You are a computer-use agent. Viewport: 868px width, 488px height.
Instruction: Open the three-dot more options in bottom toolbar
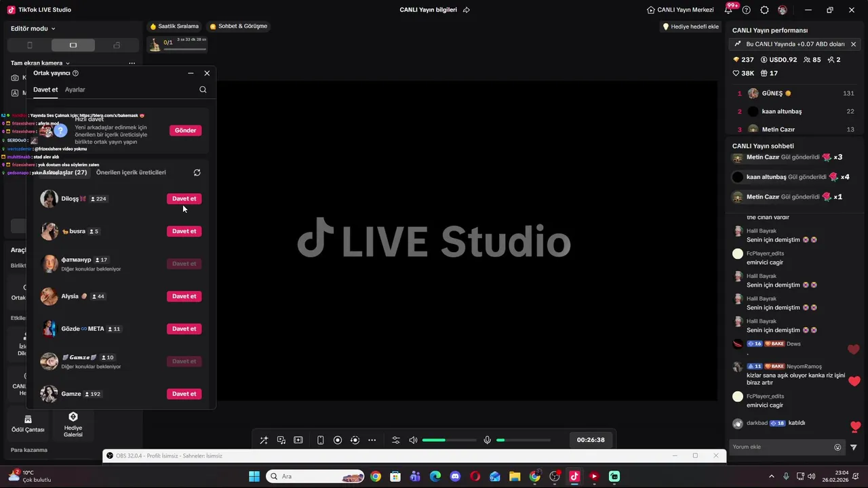[372, 440]
